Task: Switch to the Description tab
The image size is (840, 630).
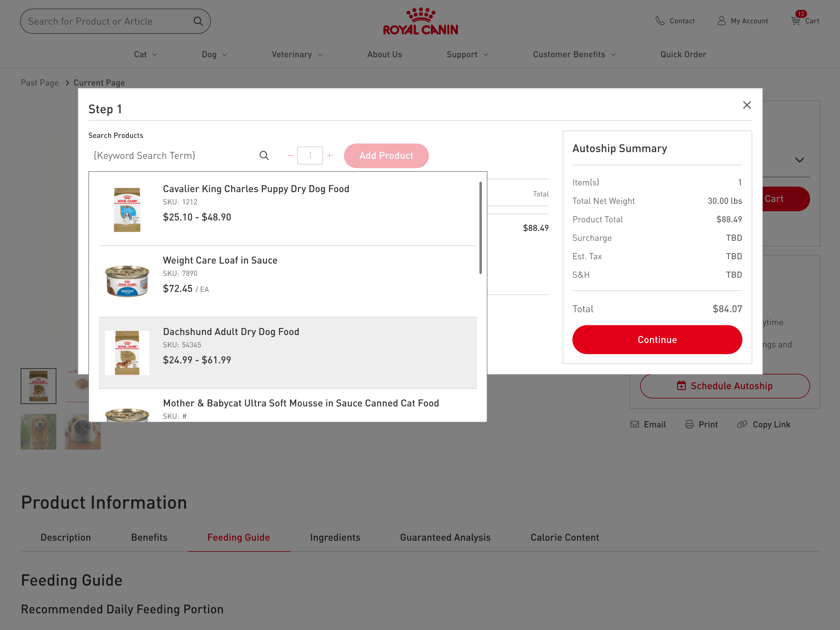Action: click(x=66, y=537)
